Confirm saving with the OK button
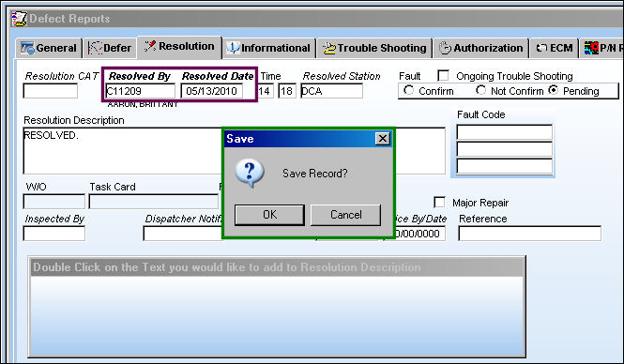 click(269, 215)
